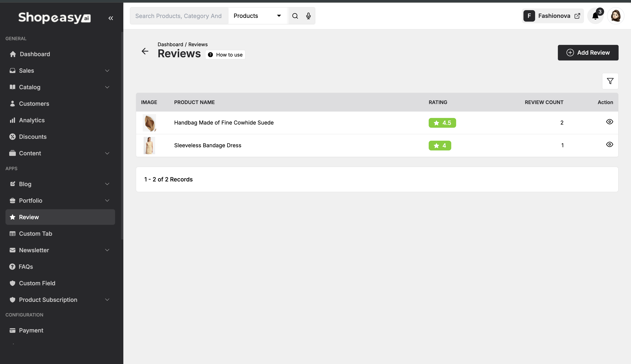Activate voice search microphone icon
631x364 pixels.
308,16
